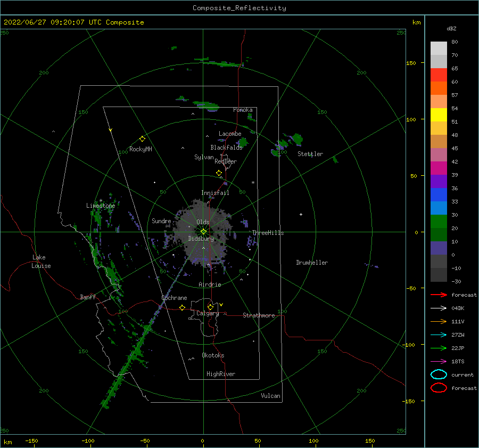Click the HighRiver city label
This screenshot has height=448, width=479.
[x=221, y=374]
